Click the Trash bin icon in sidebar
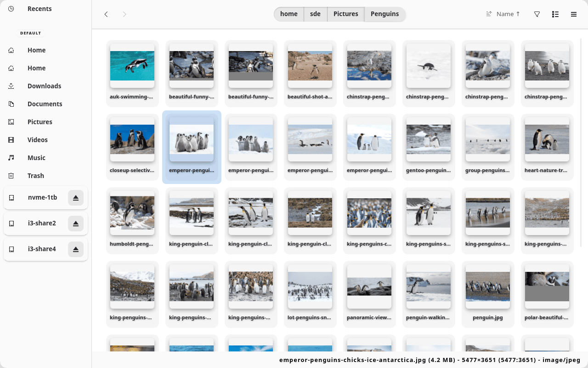The width and height of the screenshot is (588, 368). (x=11, y=176)
